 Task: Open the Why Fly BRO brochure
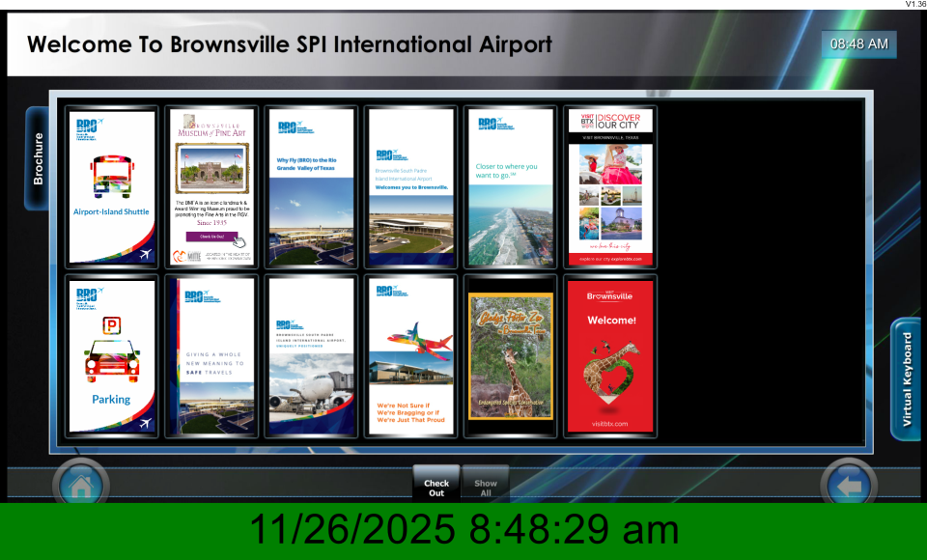coord(311,187)
